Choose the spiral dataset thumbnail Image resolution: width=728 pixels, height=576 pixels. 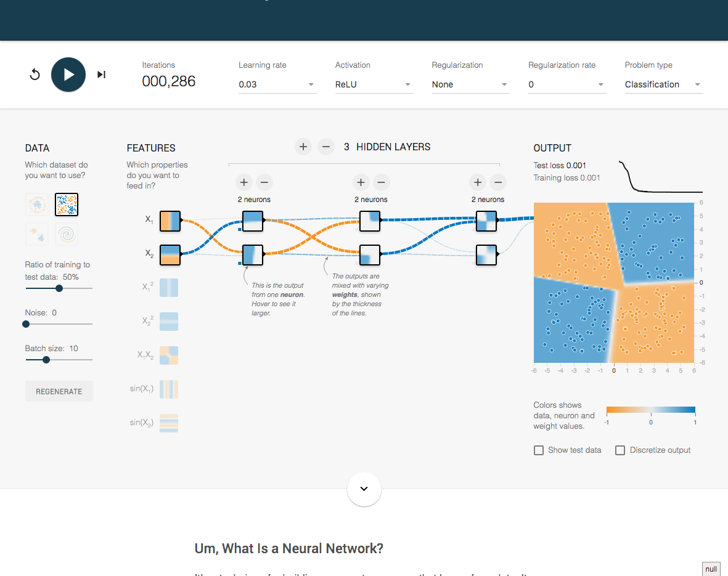point(67,234)
